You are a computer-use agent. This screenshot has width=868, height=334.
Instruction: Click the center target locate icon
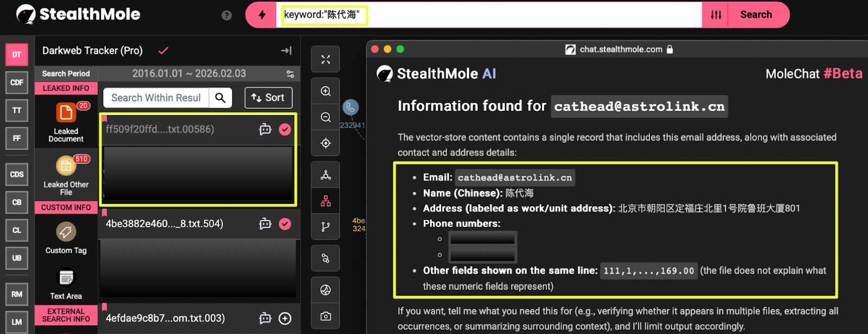pyautogui.click(x=325, y=143)
